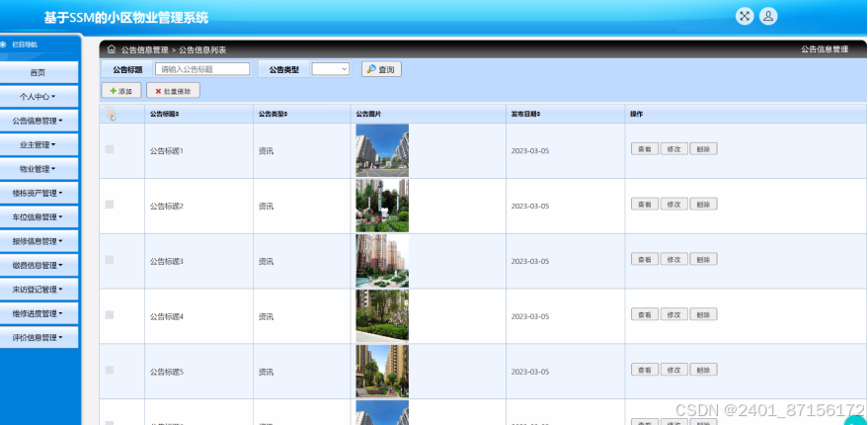Click the green plus 添加 button
The width and height of the screenshot is (868, 425).
(121, 91)
